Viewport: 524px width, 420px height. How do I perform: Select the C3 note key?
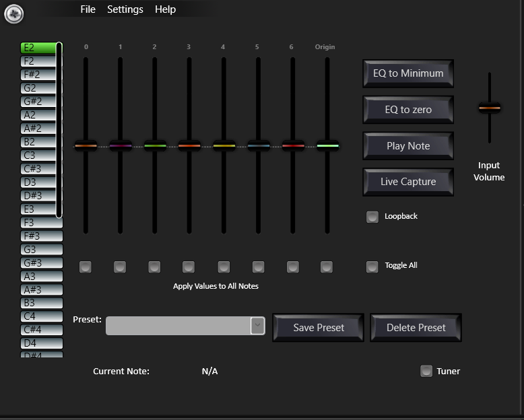click(x=38, y=155)
